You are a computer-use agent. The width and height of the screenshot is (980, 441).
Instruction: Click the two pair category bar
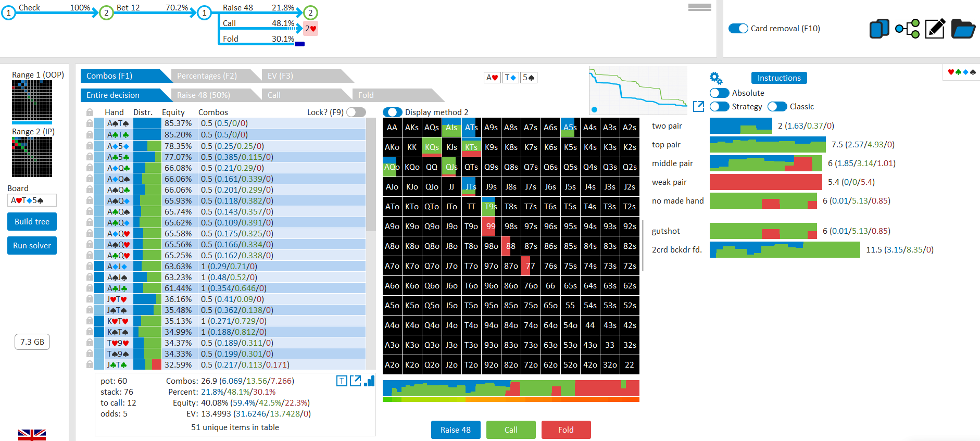coord(741,126)
